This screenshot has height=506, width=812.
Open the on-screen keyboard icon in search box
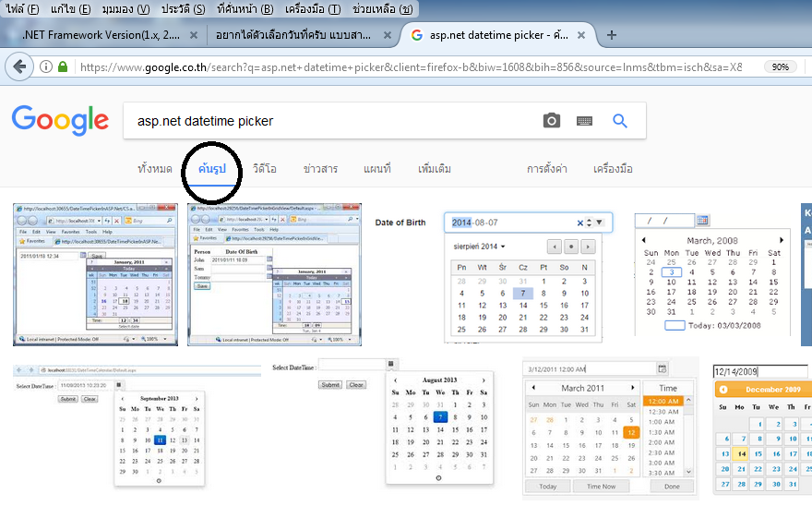click(584, 121)
